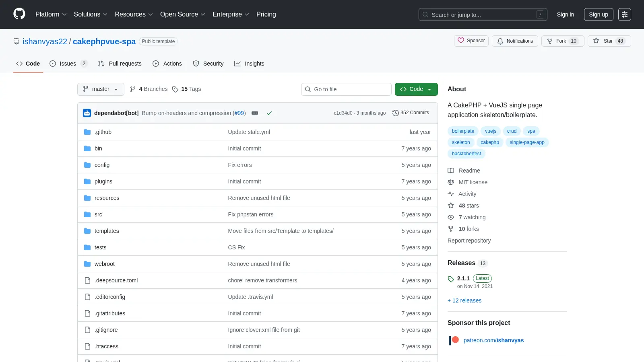The height and width of the screenshot is (362, 644).
Task: Open pull request #99 link in commit message
Action: click(x=239, y=113)
